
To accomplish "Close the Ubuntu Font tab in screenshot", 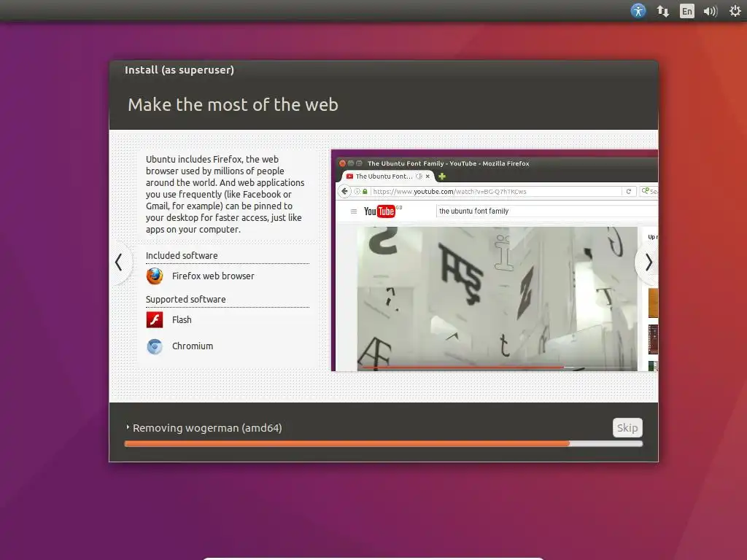I will coord(427,176).
